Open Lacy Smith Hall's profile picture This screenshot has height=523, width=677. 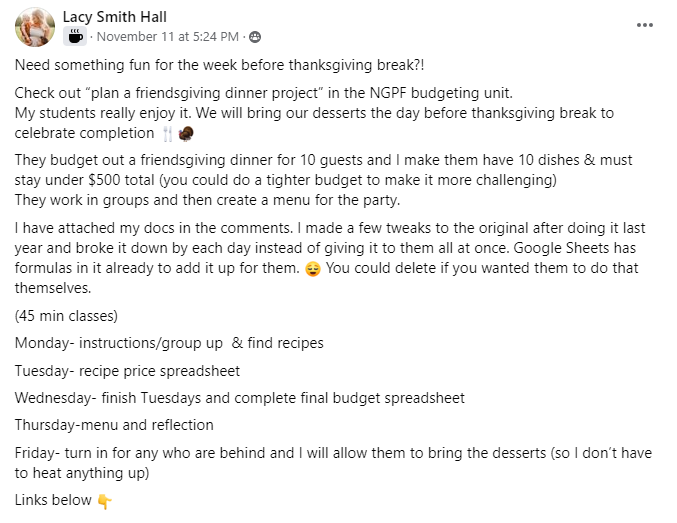pyautogui.click(x=34, y=27)
